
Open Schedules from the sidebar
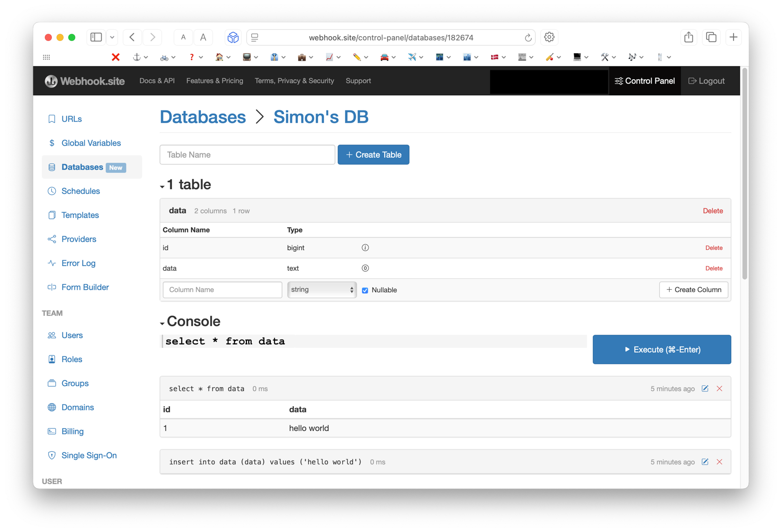(x=80, y=191)
